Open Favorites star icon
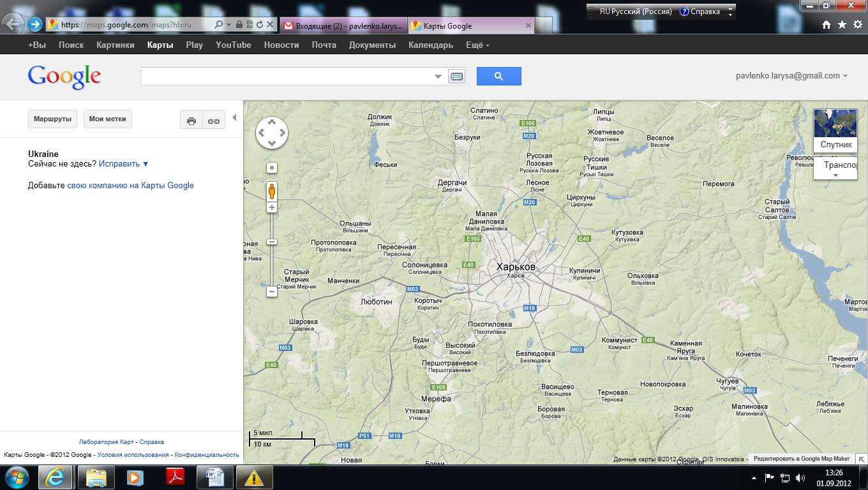The width and height of the screenshot is (868, 490). point(842,25)
